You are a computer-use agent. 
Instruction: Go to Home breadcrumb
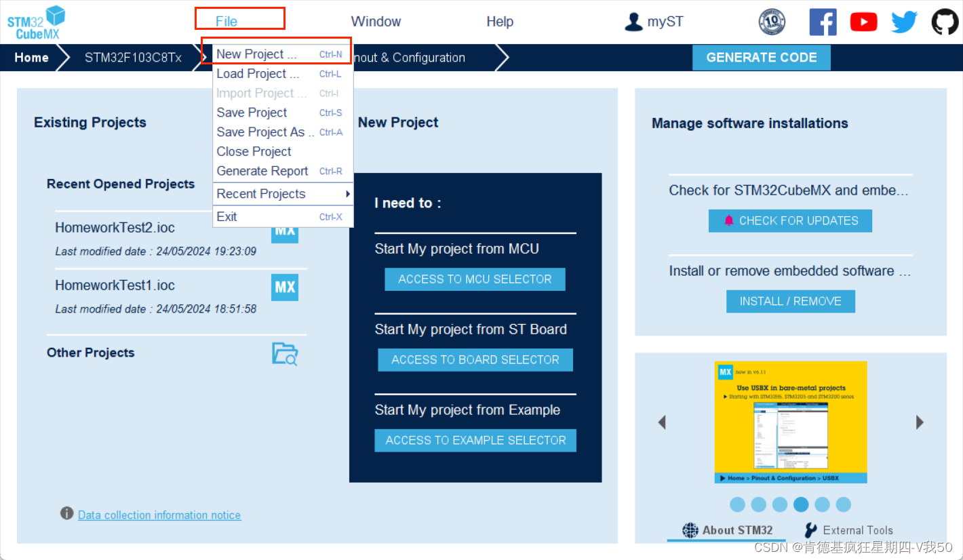coord(31,58)
